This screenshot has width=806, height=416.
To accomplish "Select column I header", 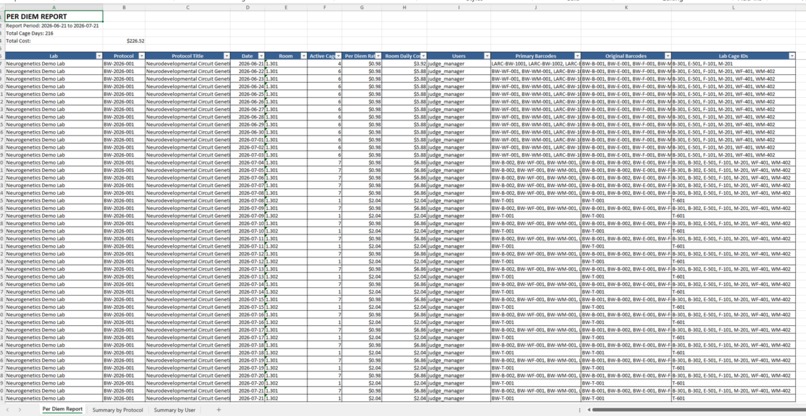I will pos(459,7).
